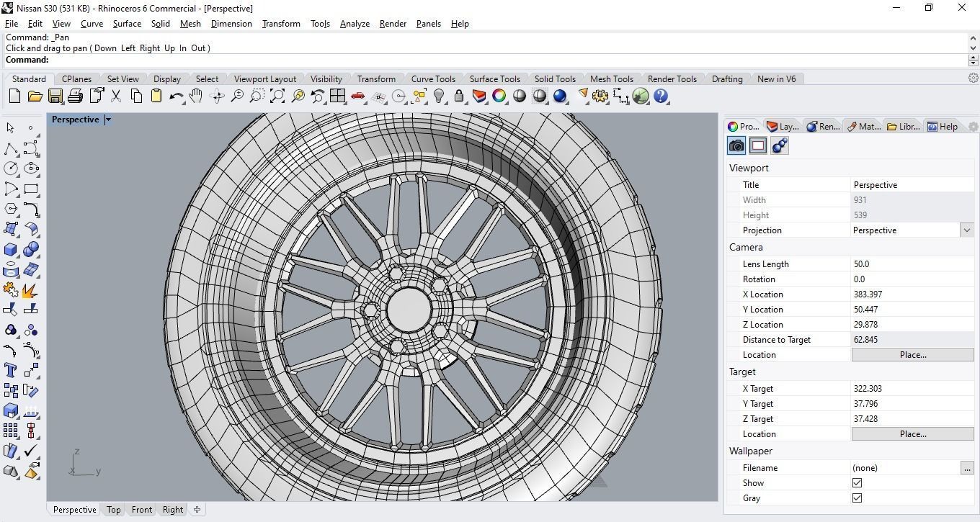This screenshot has height=522, width=980.
Task: Undo the last action using the toolbar arrow
Action: point(176,96)
